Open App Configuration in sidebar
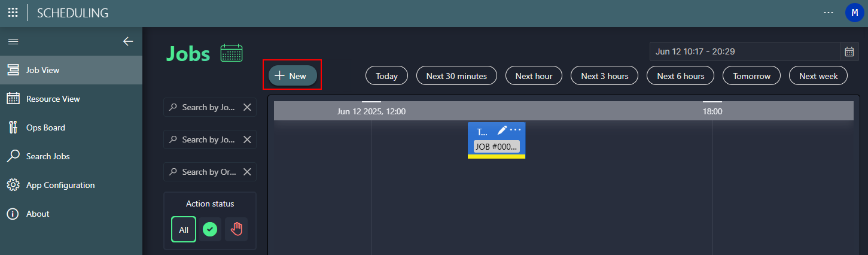868x255 pixels. click(x=71, y=185)
